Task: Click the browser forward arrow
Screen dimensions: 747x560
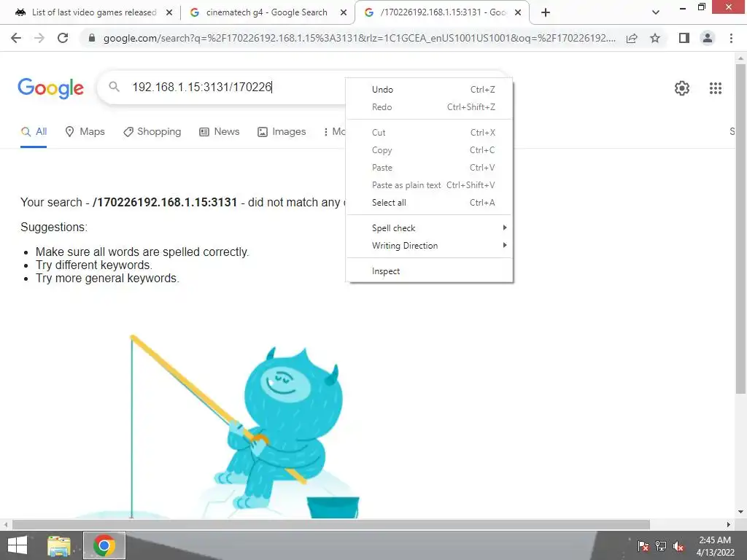Action: point(39,38)
